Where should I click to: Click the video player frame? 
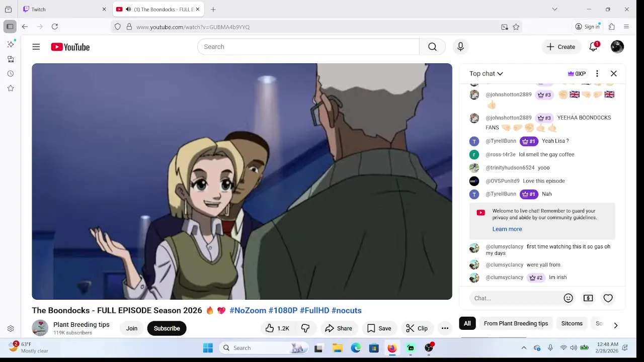click(x=242, y=182)
